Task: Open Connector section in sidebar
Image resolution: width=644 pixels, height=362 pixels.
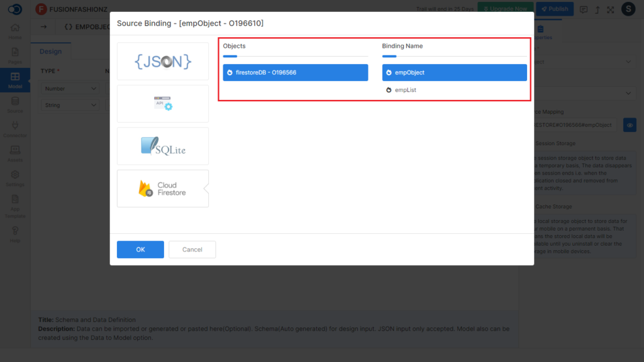Action: (15, 129)
